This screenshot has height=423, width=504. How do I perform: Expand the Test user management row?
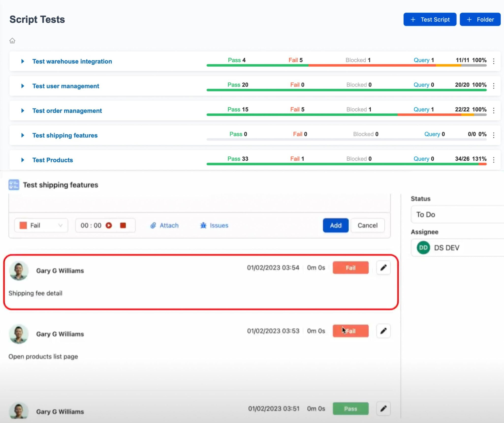[23, 86]
